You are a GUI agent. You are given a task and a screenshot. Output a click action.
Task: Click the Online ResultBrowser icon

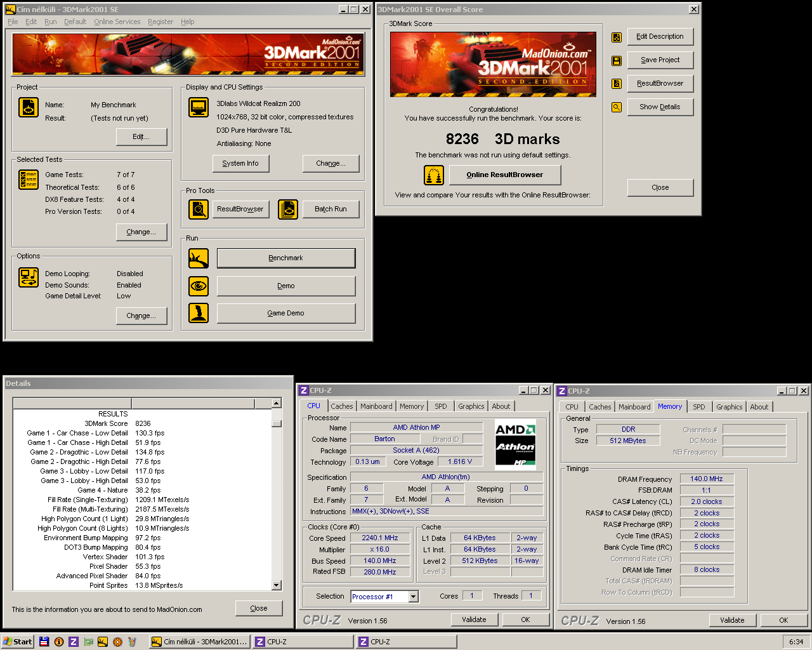[x=434, y=175]
